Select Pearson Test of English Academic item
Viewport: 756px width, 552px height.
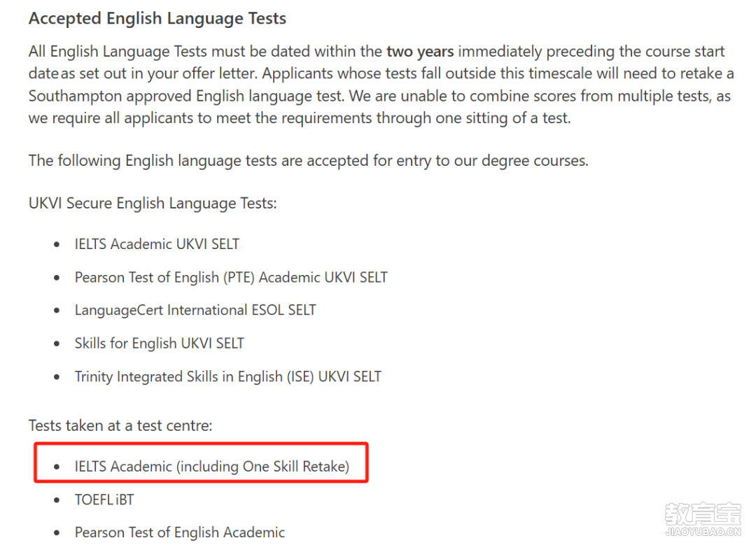[x=179, y=532]
